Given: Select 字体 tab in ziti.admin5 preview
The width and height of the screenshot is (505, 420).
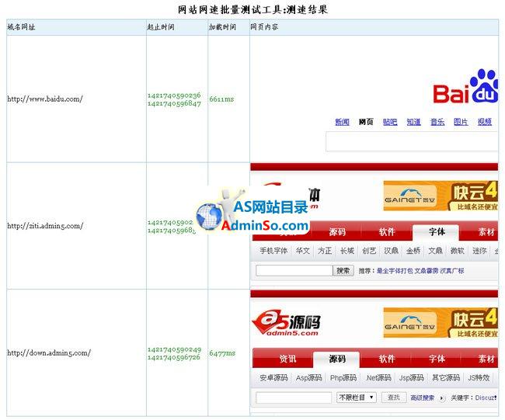Looking at the screenshot, I should pyautogui.click(x=437, y=231).
